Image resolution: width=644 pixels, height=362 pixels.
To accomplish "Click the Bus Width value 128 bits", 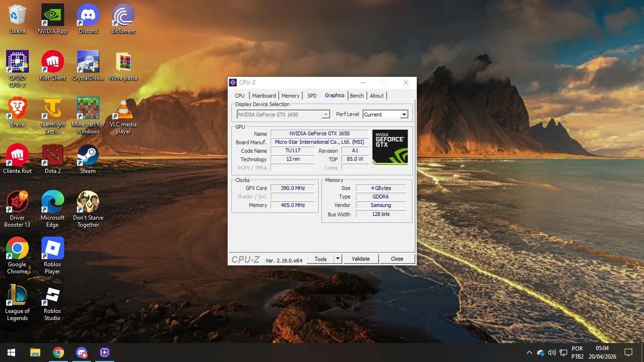I will pyautogui.click(x=381, y=214).
